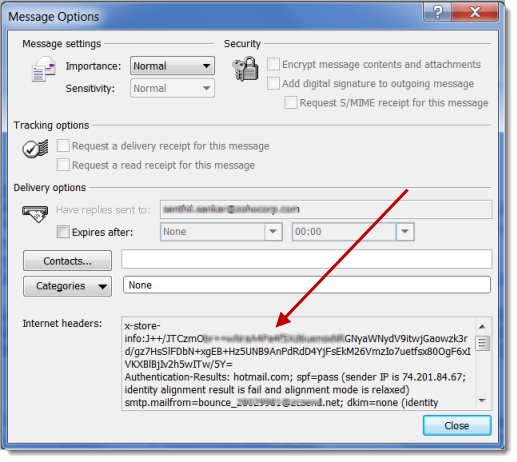
Task: Click the internet headers scroll up arrow
Action: coord(482,326)
